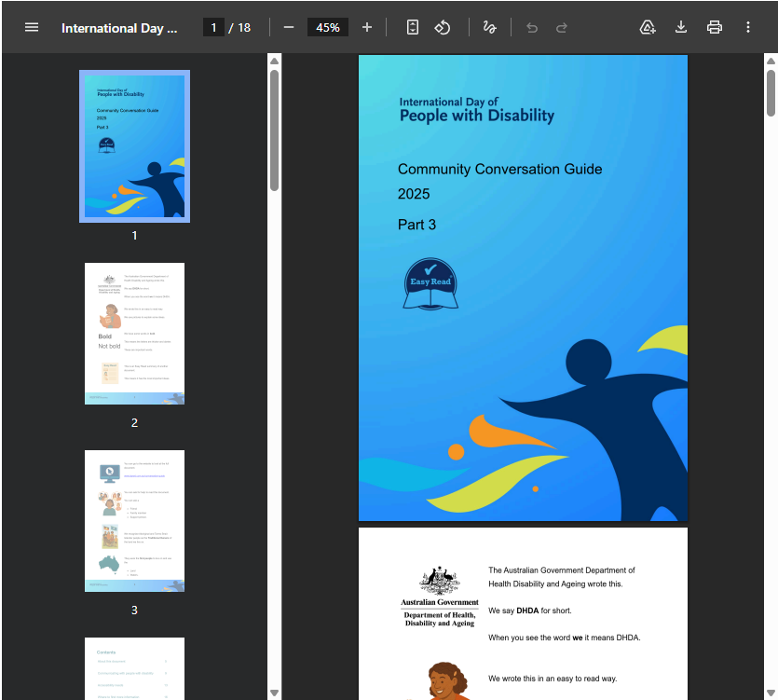Jump to the page 3 thumbnail

point(134,521)
